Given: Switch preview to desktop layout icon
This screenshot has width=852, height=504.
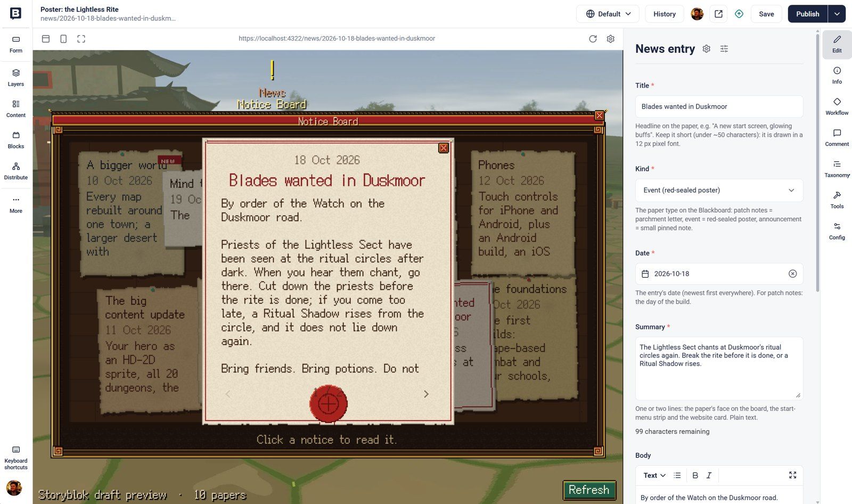Looking at the screenshot, I should [46, 39].
